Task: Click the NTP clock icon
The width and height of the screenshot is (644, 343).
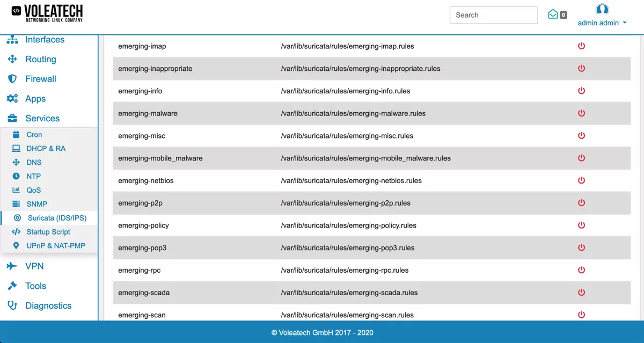Action: point(18,176)
